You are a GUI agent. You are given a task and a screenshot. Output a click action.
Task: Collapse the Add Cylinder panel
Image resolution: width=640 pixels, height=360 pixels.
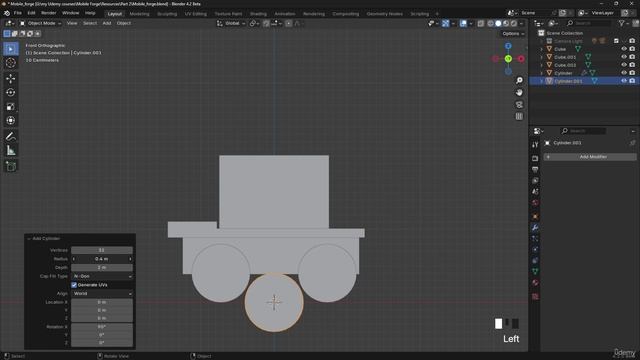coord(29,238)
